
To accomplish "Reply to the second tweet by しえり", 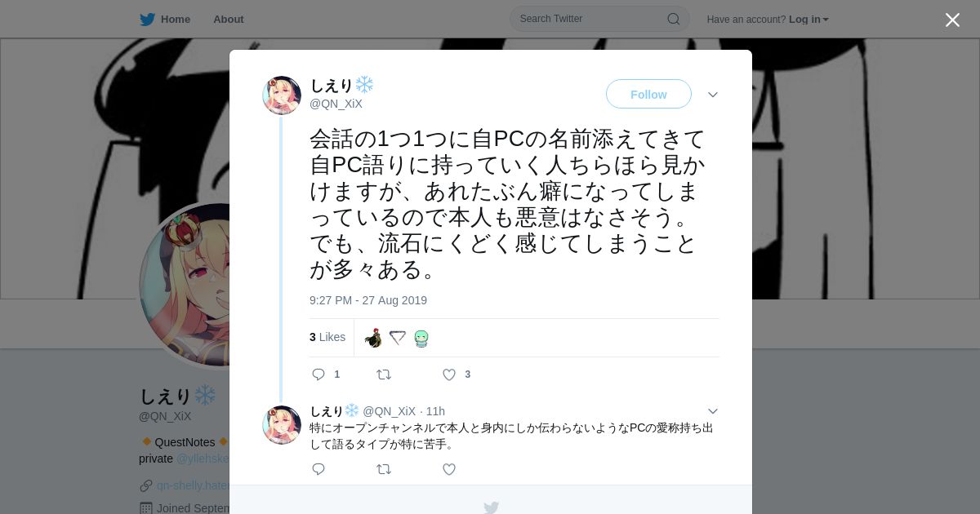I will [x=318, y=469].
